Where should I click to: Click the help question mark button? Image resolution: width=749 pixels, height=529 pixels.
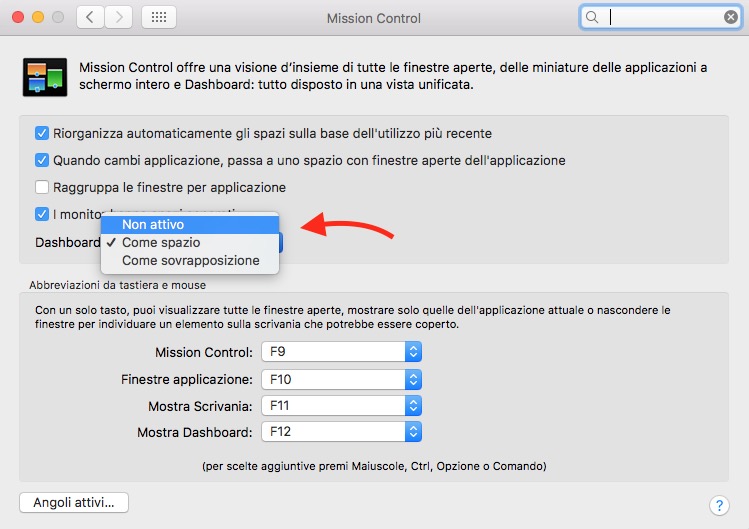pyautogui.click(x=716, y=504)
